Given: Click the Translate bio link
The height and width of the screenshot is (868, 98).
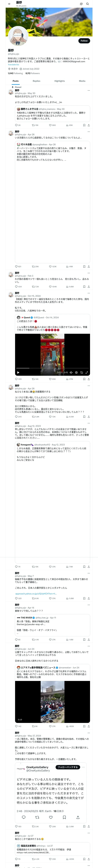Looking at the screenshot, I should click(x=14, y=65).
